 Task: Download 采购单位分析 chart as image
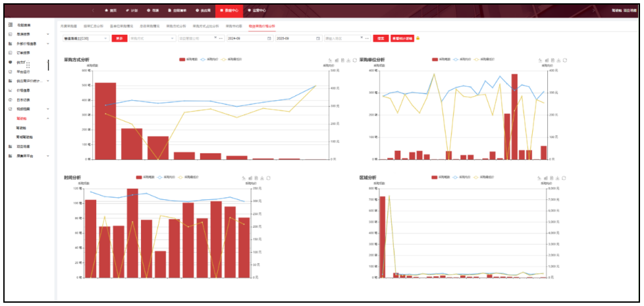[x=558, y=60]
